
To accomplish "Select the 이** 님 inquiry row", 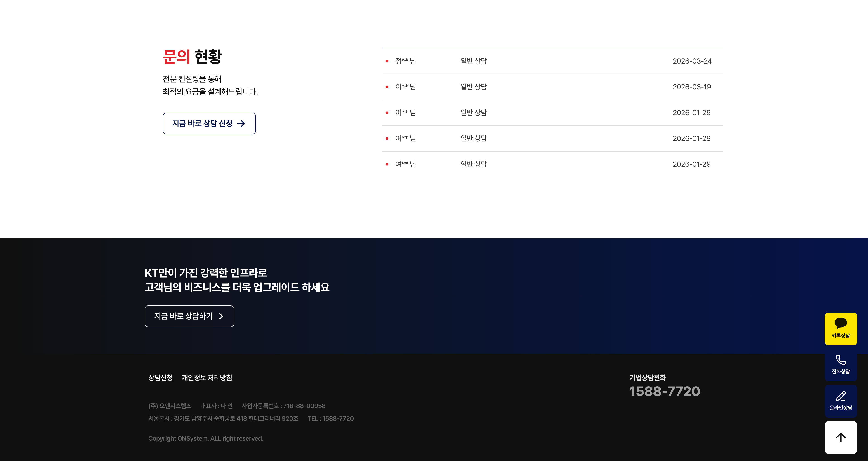I will tap(552, 87).
